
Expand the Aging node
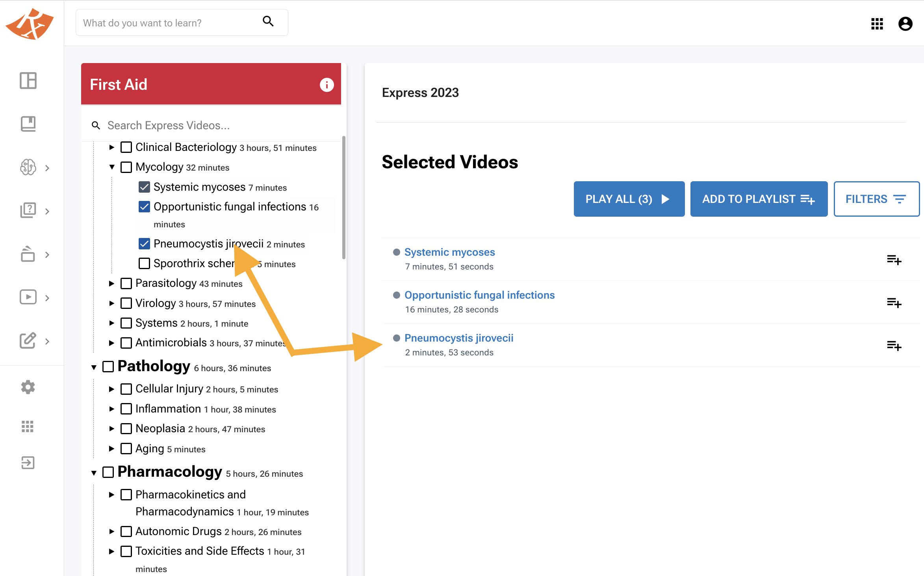click(112, 448)
